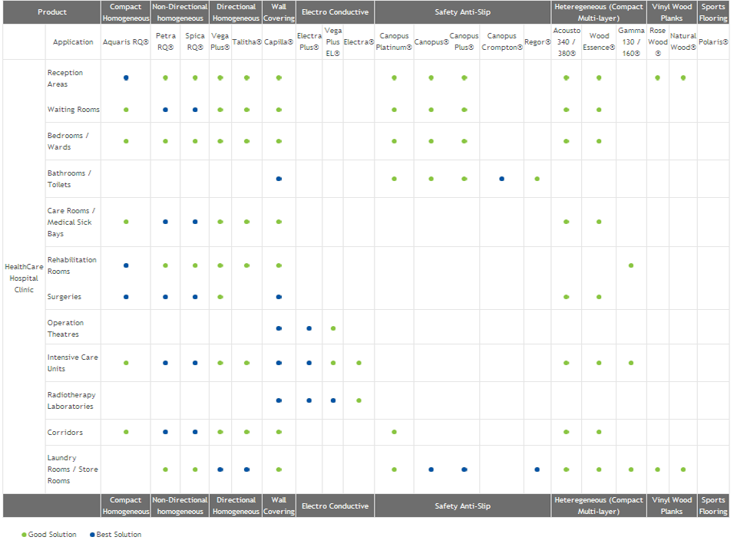737x560 pixels.
Task: Click the Regor blue dot in Laundry Rooms row
Action: point(537,469)
